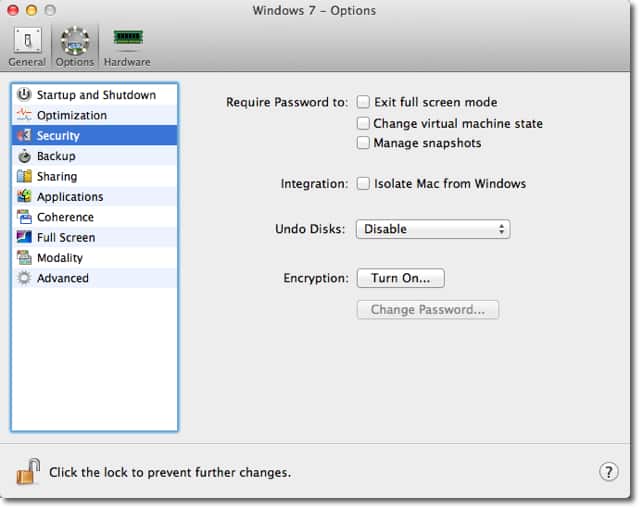Close the Windows 7 Options window
This screenshot has height=508, width=640.
(13, 10)
